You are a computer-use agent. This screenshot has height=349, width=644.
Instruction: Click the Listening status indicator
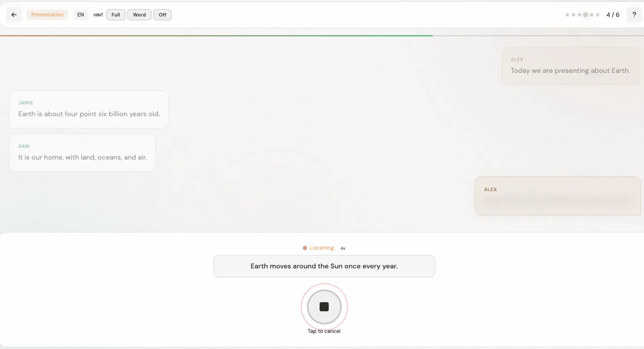point(319,248)
